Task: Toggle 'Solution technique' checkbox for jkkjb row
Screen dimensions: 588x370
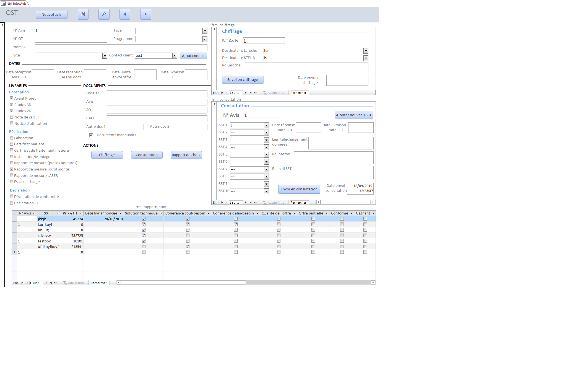Action: [144, 219]
